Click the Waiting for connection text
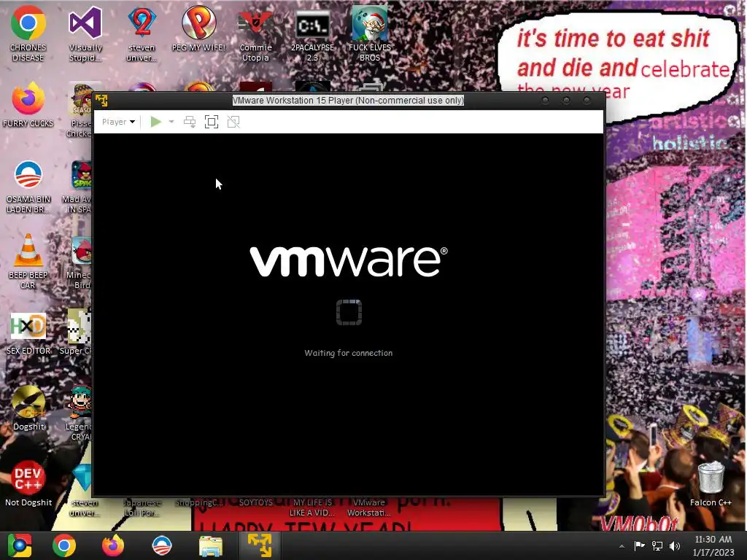Image resolution: width=747 pixels, height=560 pixels. click(x=348, y=353)
